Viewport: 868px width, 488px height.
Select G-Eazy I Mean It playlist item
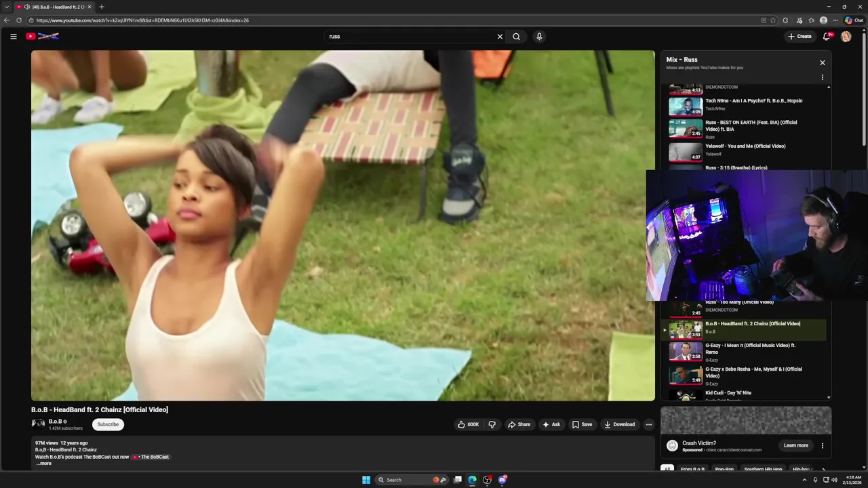[746, 352]
